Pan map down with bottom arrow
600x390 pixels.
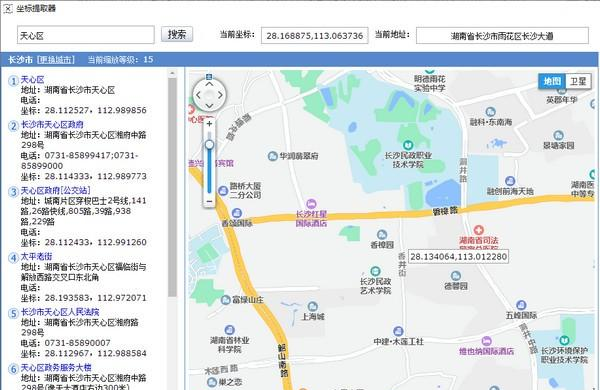(x=209, y=105)
